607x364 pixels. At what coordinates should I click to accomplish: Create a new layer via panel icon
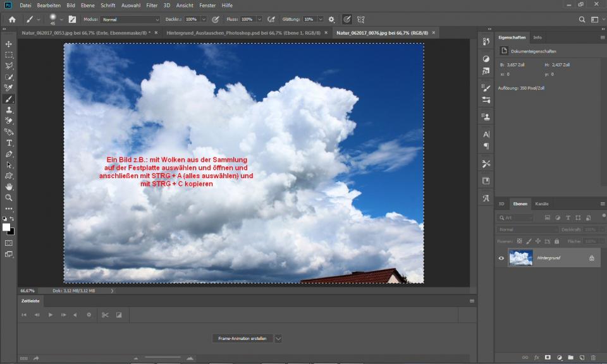(582, 358)
